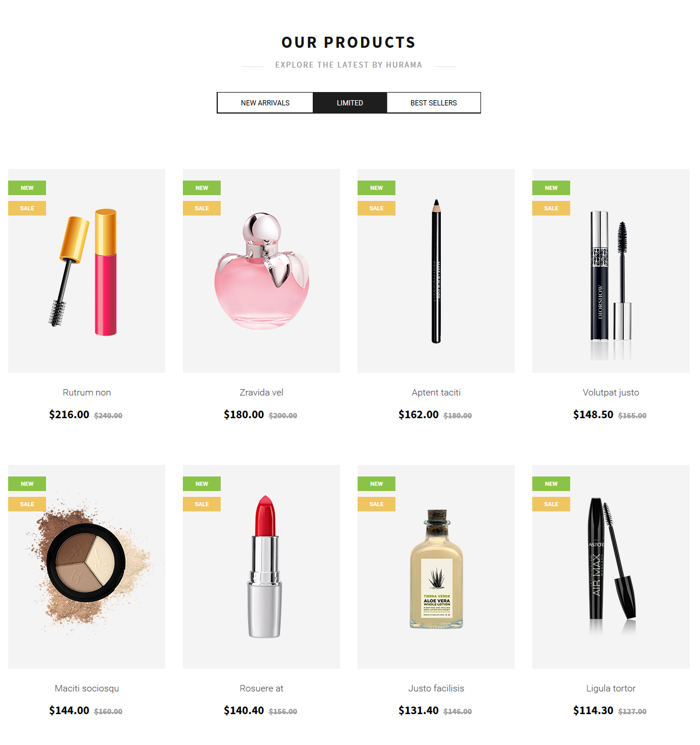Click the SALE badge on Ligula tortor
Screen dimensions: 700x745
(551, 504)
